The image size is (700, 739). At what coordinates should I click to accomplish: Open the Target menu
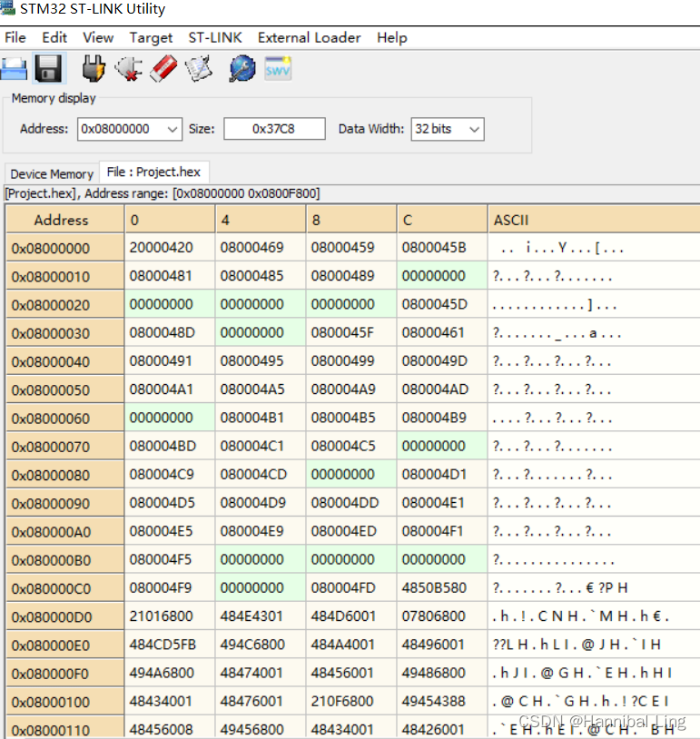[151, 38]
